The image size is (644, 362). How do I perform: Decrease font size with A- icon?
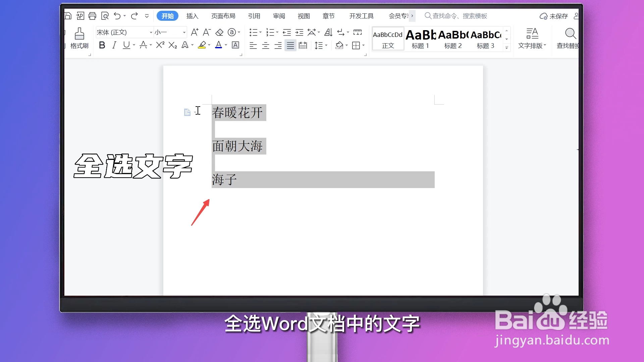pos(207,32)
